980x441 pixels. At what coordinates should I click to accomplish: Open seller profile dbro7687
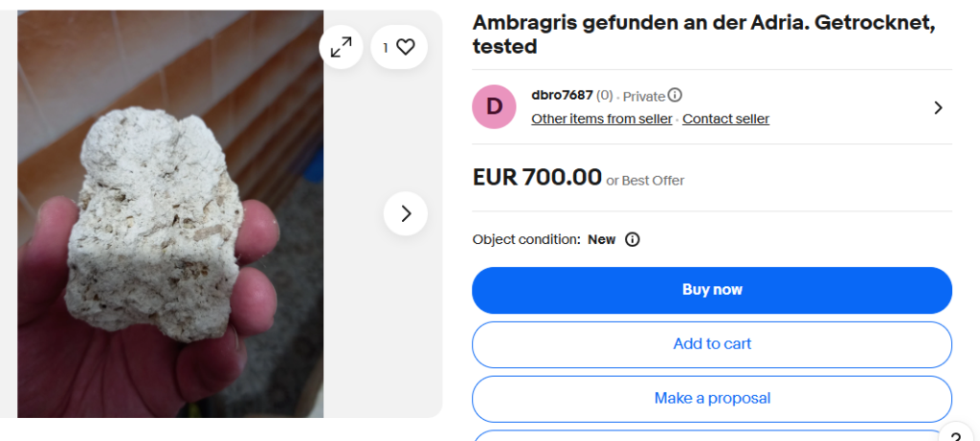(x=561, y=95)
